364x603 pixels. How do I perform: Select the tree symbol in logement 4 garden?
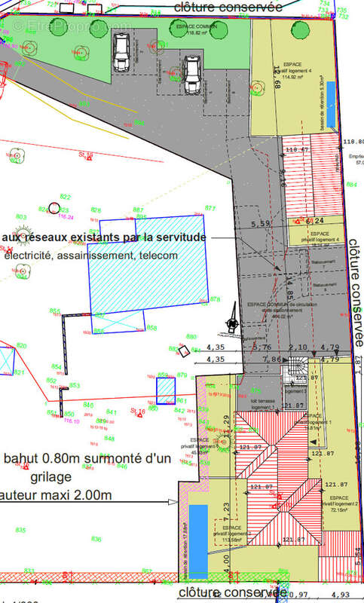[x=300, y=30]
